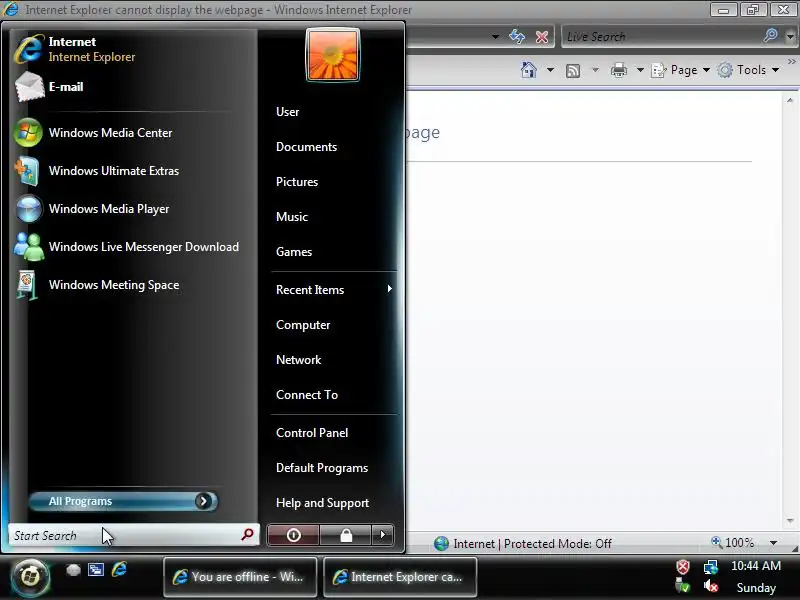This screenshot has height=600, width=800.
Task: Launch Internet Explorer from quick launch
Action: click(119, 569)
